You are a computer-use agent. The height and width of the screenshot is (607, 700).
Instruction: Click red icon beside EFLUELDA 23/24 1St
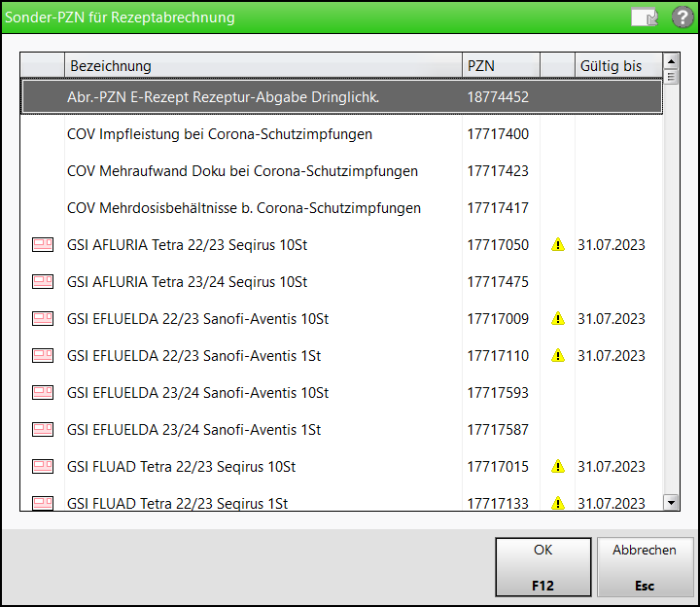pos(43,430)
